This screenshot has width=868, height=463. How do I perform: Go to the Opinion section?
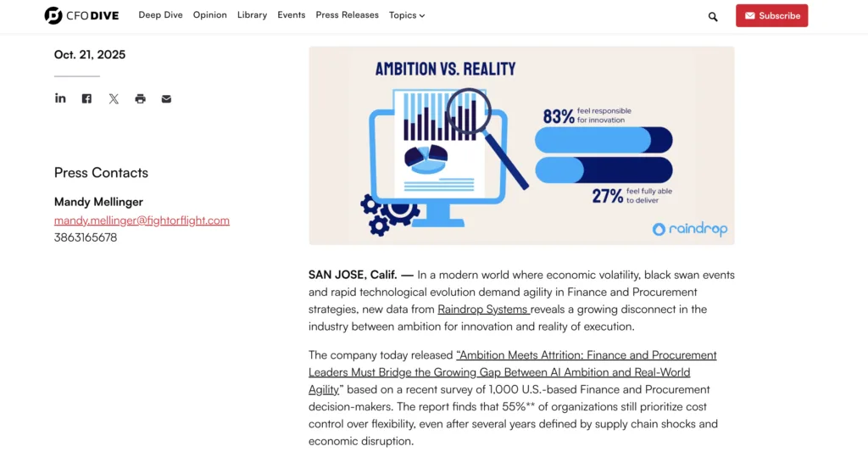point(209,15)
